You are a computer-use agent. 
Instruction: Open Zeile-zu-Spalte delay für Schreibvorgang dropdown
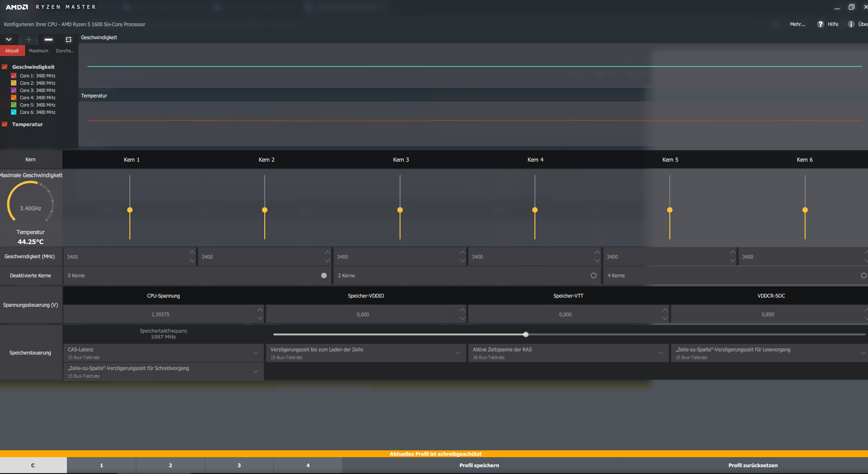click(x=164, y=372)
